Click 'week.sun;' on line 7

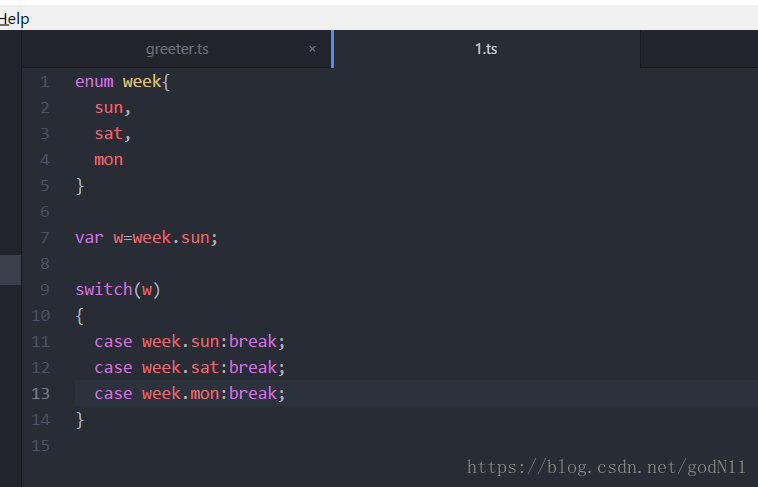(x=175, y=237)
